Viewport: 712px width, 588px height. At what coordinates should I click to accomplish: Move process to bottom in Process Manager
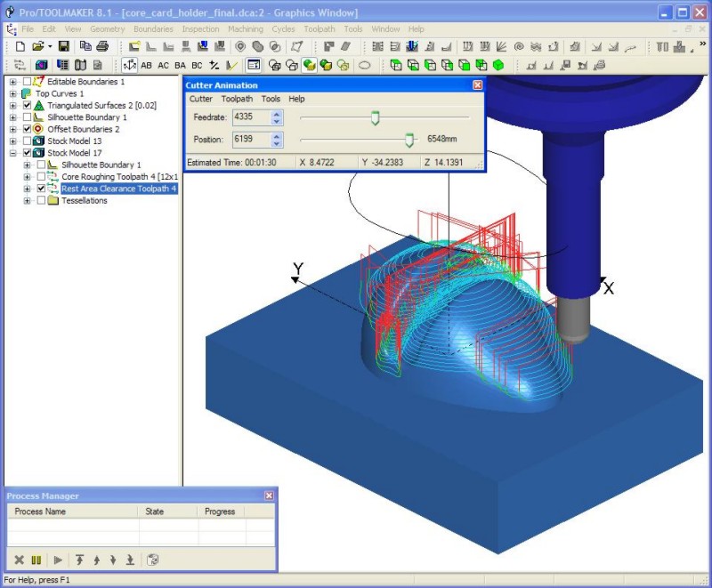[130, 560]
